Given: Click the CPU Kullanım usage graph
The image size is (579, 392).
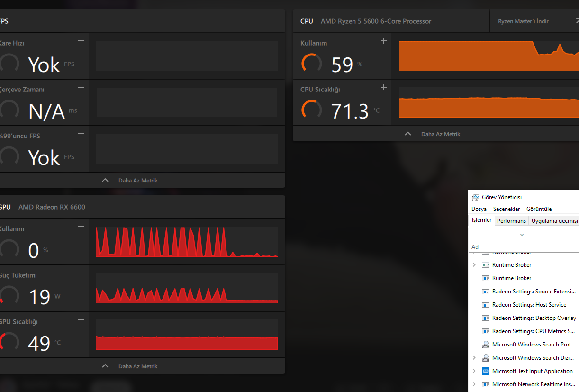Looking at the screenshot, I should [489, 56].
